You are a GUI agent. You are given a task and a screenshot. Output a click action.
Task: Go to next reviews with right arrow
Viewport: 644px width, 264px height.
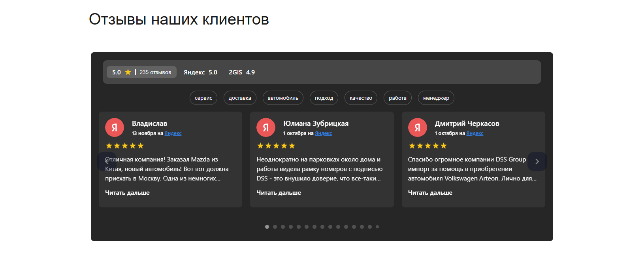pyautogui.click(x=537, y=161)
